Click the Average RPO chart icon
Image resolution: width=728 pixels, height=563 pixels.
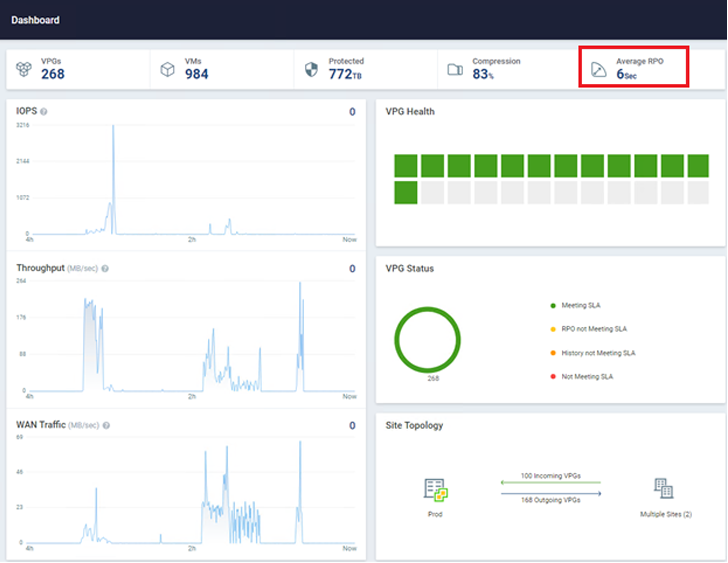coord(598,68)
